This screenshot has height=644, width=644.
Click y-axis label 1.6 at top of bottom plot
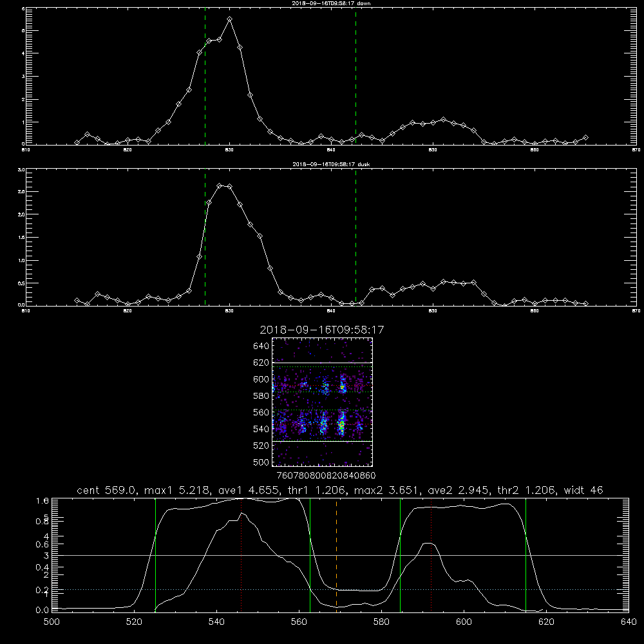[x=43, y=500]
